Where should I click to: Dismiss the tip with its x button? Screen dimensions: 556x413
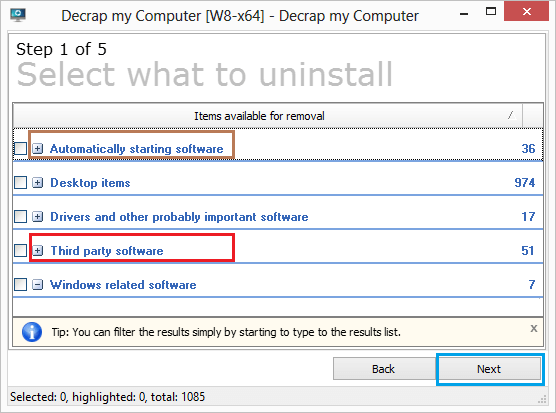534,329
